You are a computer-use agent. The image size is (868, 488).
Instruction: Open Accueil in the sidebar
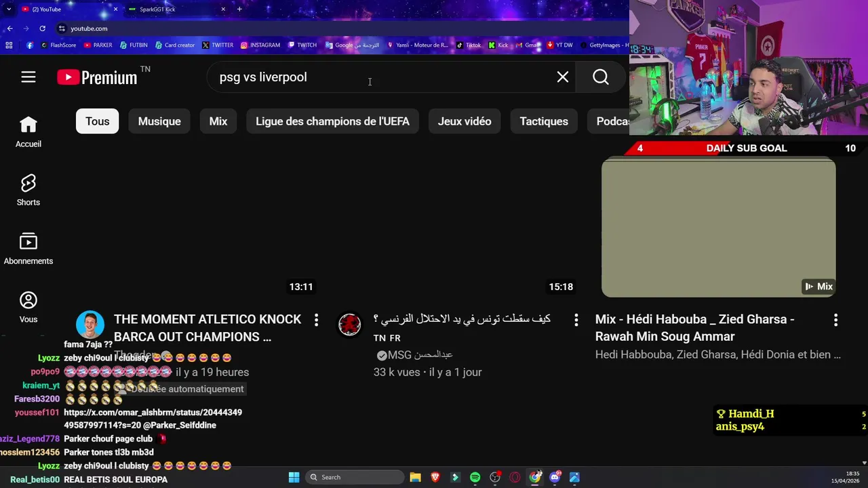[x=28, y=132]
